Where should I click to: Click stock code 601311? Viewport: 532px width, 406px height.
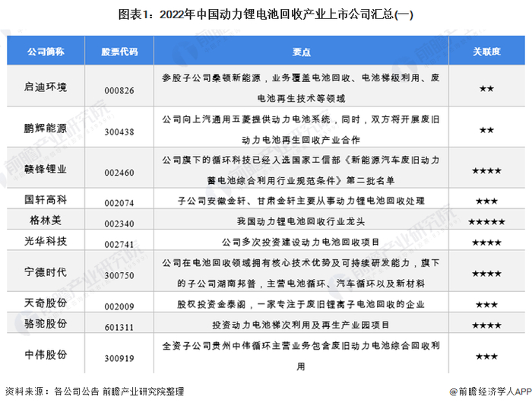pyautogui.click(x=119, y=327)
